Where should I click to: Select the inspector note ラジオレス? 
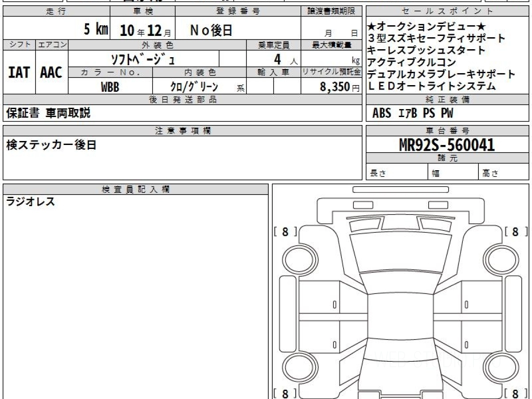31,202
